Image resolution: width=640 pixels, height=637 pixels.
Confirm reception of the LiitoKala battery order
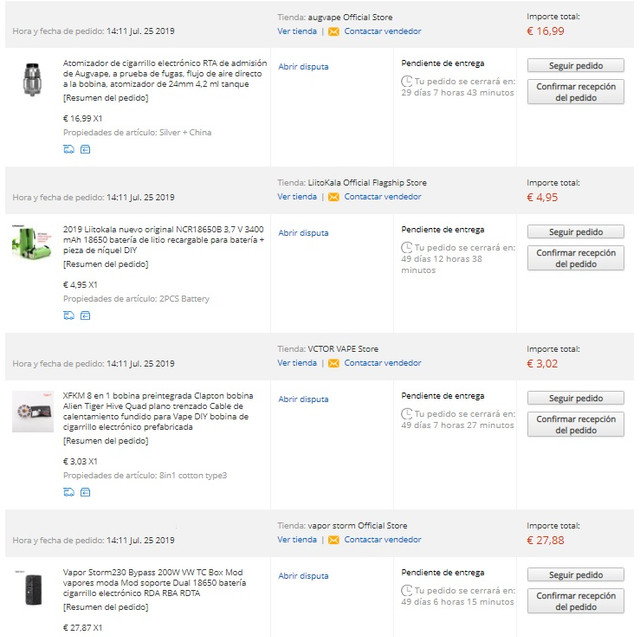pos(575,258)
